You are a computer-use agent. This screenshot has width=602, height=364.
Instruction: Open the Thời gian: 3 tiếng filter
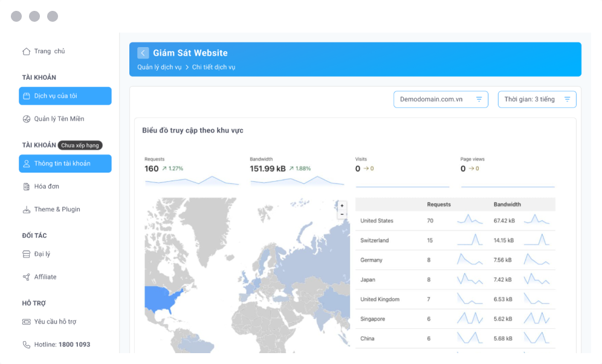(x=537, y=99)
